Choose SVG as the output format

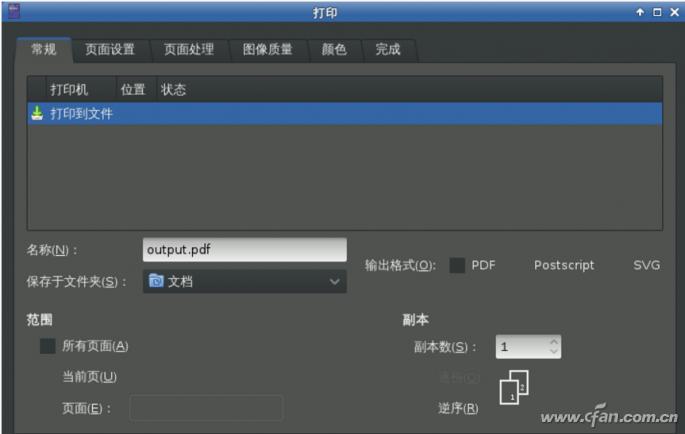tap(647, 265)
